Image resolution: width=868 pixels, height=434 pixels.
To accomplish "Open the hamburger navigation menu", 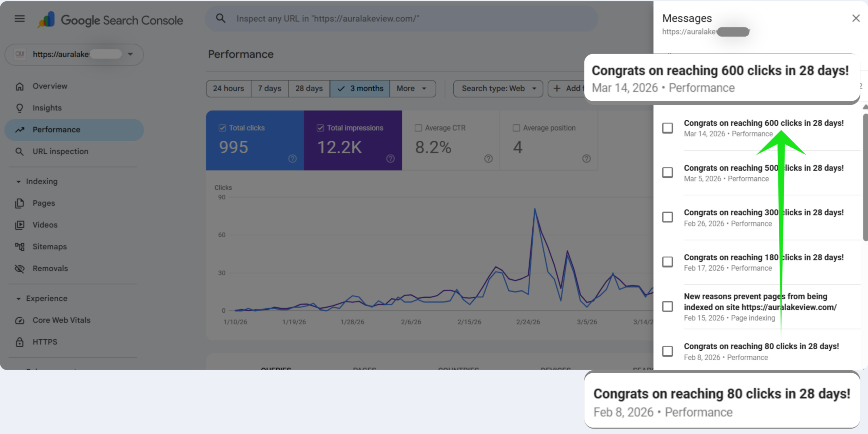I will 20,19.
